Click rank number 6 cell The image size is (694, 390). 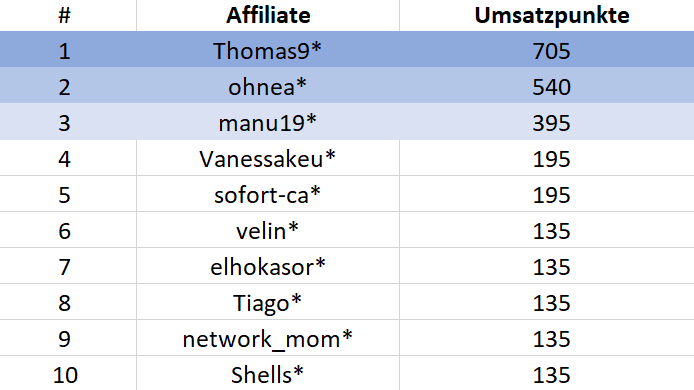coord(65,231)
